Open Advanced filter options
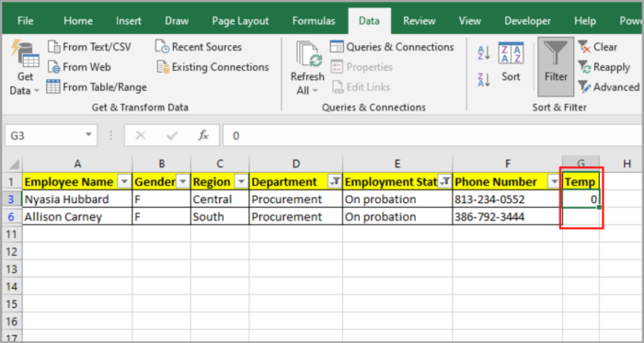 608,87
